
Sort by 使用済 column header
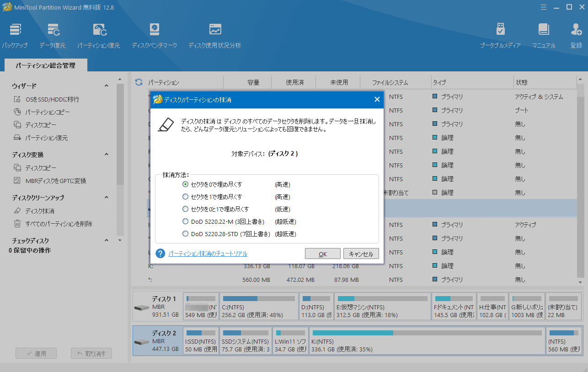point(294,82)
